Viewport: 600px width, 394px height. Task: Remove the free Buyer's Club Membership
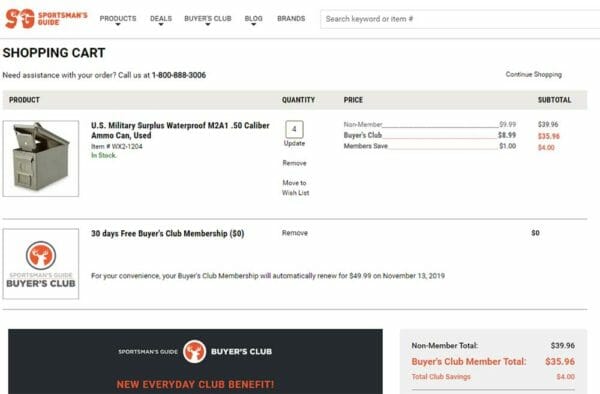(295, 233)
